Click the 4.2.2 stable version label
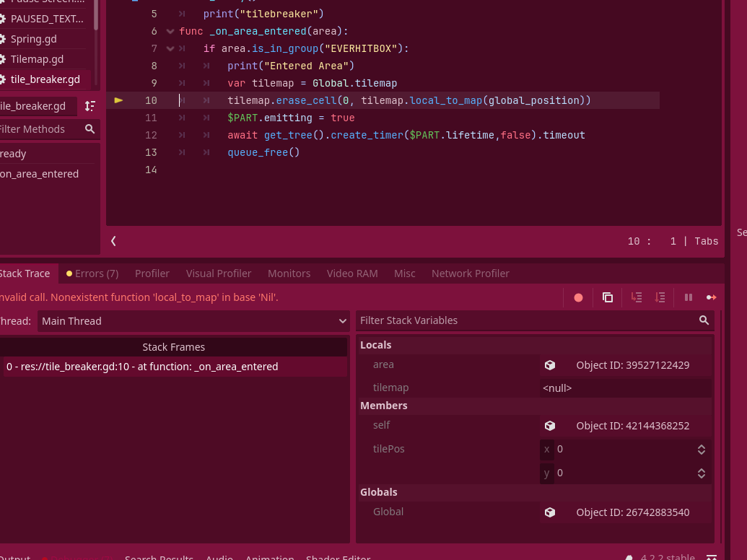Image resolution: width=747 pixels, height=560 pixels. click(x=668, y=557)
